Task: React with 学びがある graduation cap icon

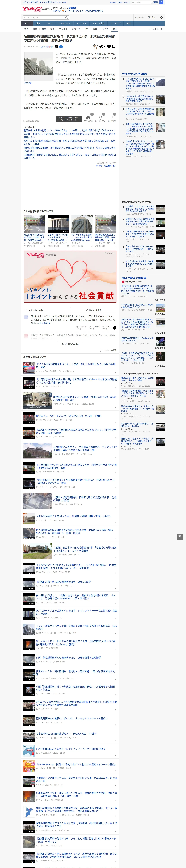Action: [89, 117]
